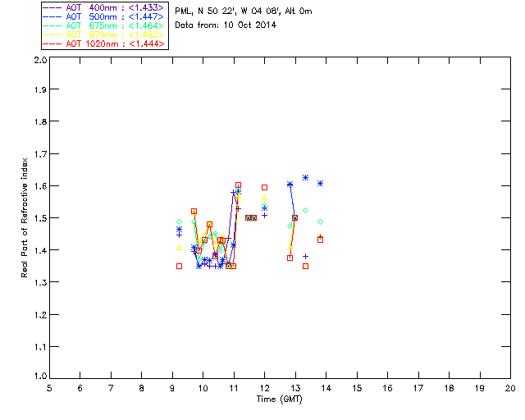Click the lone red square marker near 9 GMT
The width and height of the screenshot is (525, 420).
179,267
